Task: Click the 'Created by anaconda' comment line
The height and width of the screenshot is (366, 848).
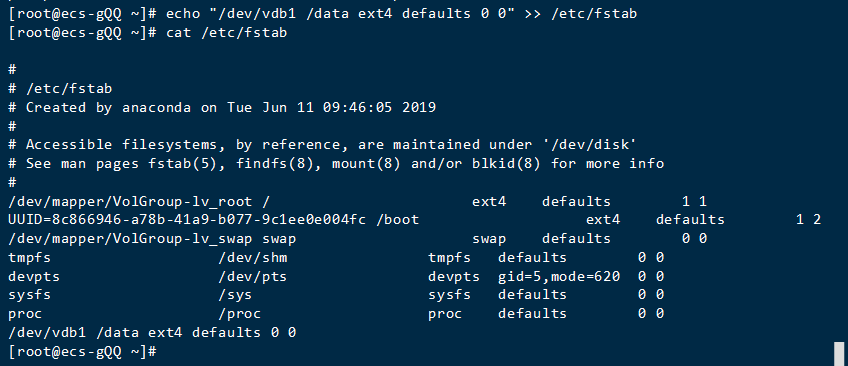Action: click(222, 107)
